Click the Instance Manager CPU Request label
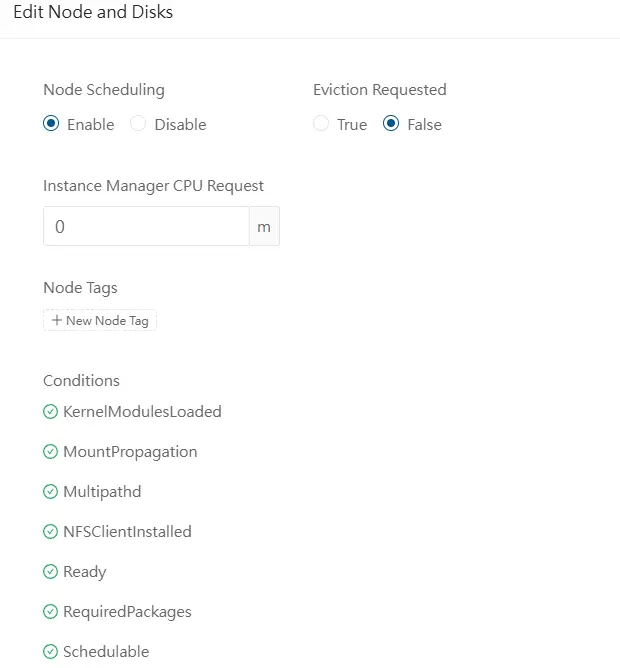Image resolution: width=620 pixels, height=668 pixels. tap(153, 186)
